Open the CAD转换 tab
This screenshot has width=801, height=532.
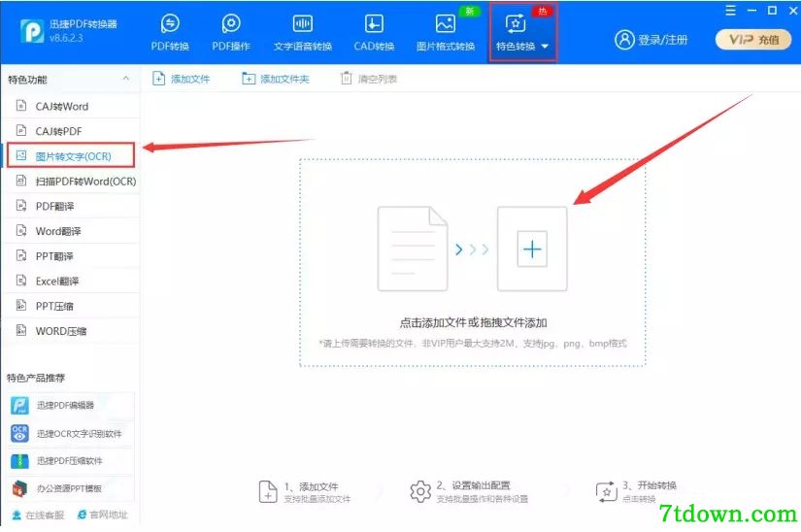(x=374, y=32)
